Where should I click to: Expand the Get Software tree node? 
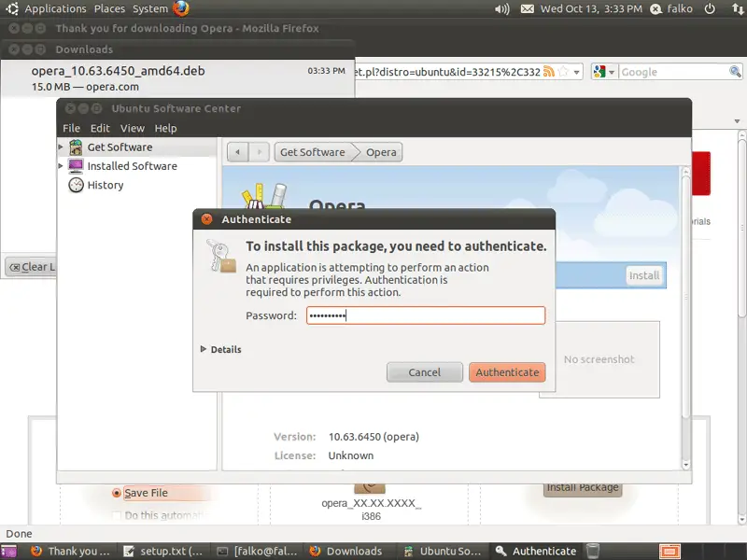coord(61,147)
